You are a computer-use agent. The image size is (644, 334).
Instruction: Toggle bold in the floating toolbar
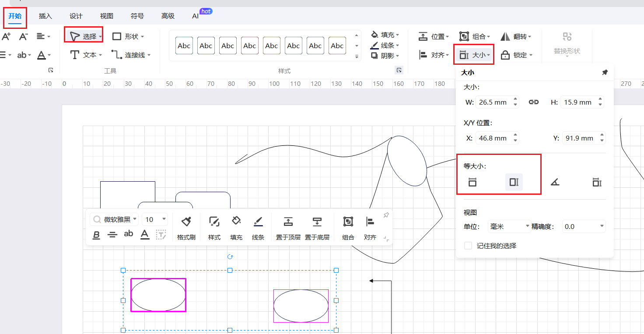coord(97,235)
